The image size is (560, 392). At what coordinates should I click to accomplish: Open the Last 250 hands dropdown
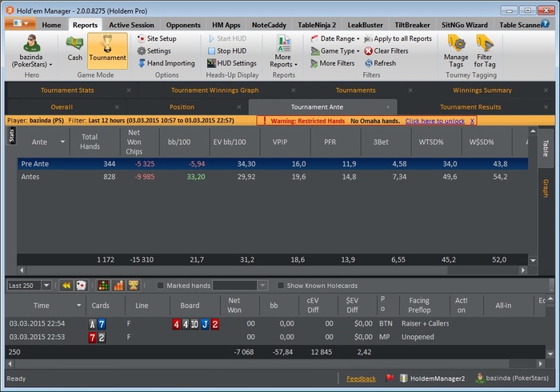tap(46, 286)
